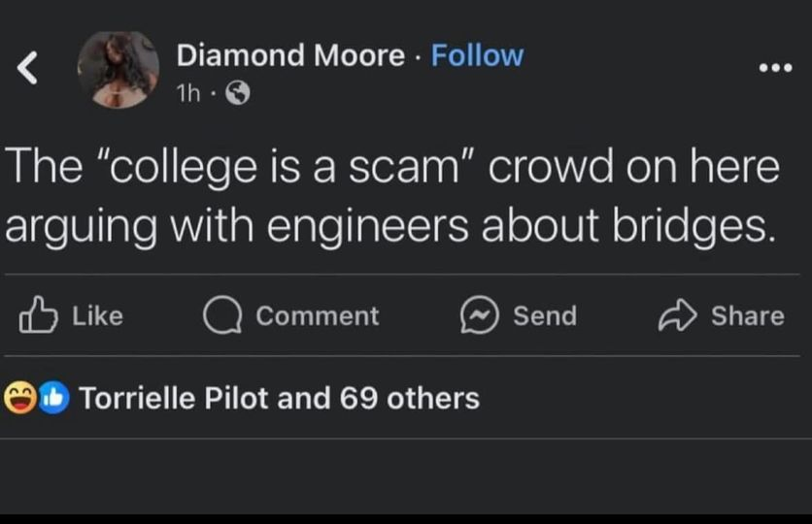Click the Like label
Image resolution: width=812 pixels, height=524 pixels.
[x=98, y=316]
